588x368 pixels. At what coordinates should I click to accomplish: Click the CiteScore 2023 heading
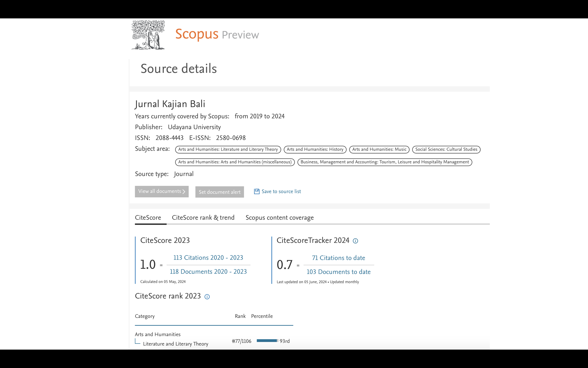(x=165, y=240)
